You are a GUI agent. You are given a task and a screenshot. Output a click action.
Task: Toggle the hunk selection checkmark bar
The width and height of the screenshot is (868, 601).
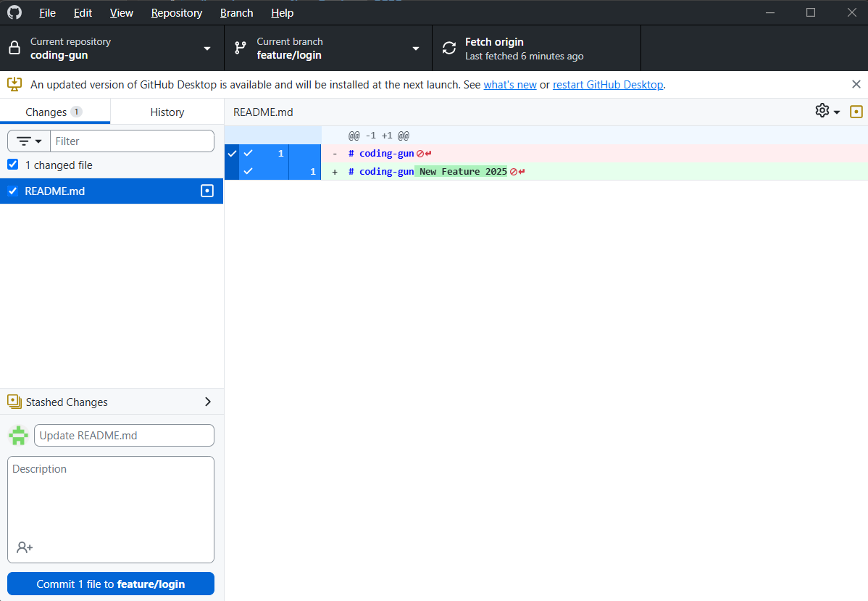click(x=232, y=162)
